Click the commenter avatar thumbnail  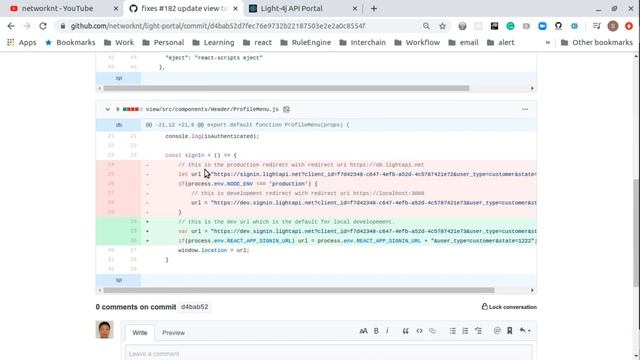click(104, 329)
